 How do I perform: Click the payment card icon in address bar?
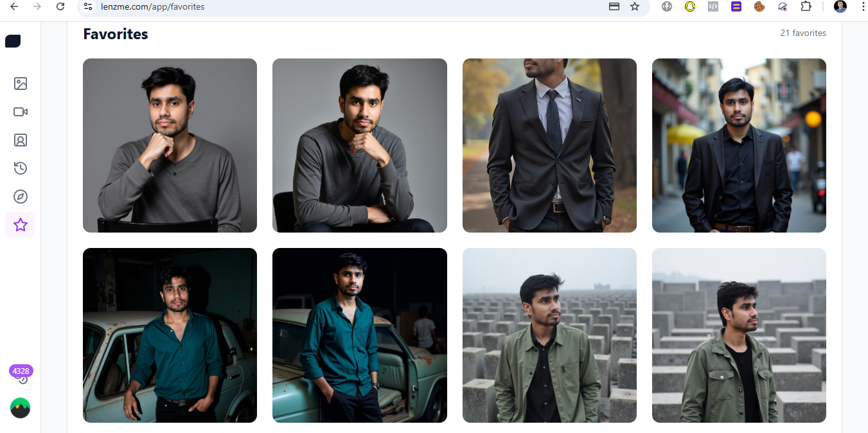(614, 6)
